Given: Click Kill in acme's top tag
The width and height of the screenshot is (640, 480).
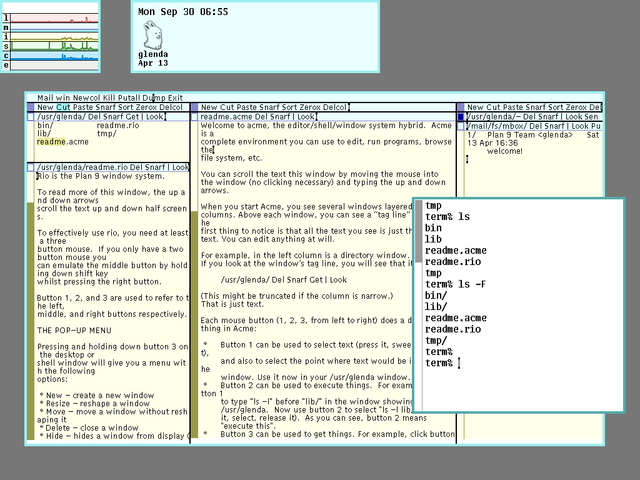Looking at the screenshot, I should pyautogui.click(x=109, y=98).
